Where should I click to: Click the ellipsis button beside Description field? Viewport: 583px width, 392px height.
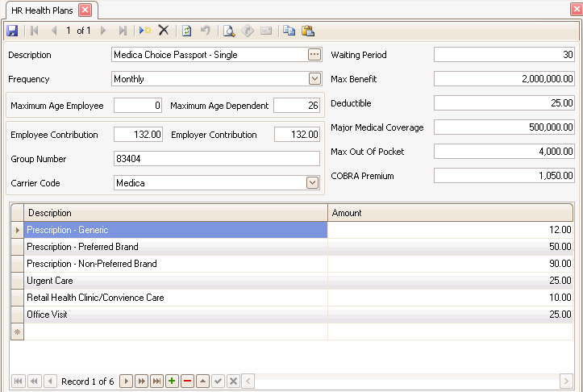314,55
